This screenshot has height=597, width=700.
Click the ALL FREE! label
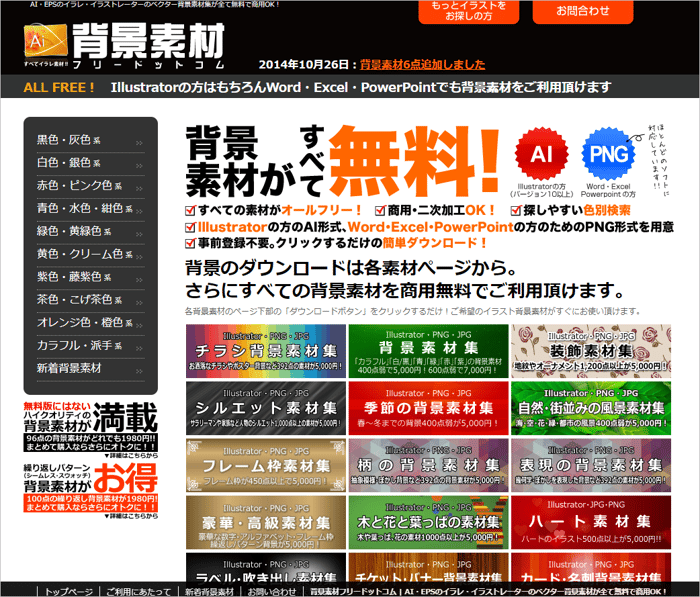pos(59,88)
